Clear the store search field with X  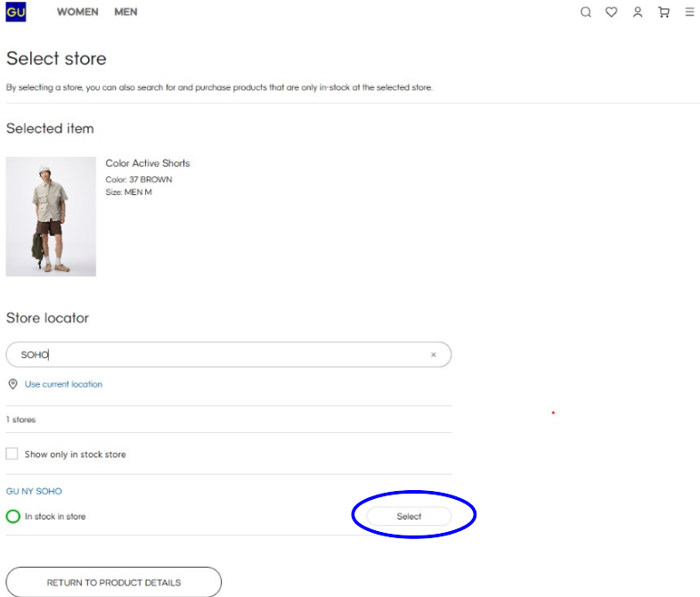pyautogui.click(x=433, y=355)
